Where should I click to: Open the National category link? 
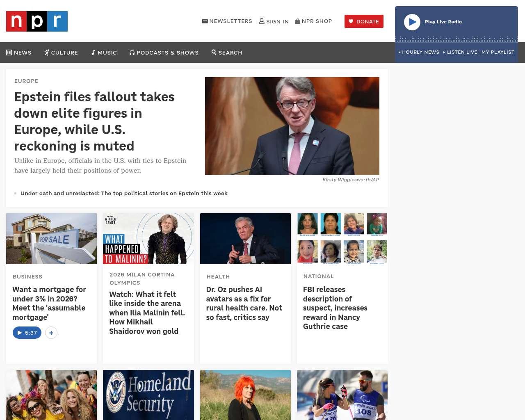point(319,276)
